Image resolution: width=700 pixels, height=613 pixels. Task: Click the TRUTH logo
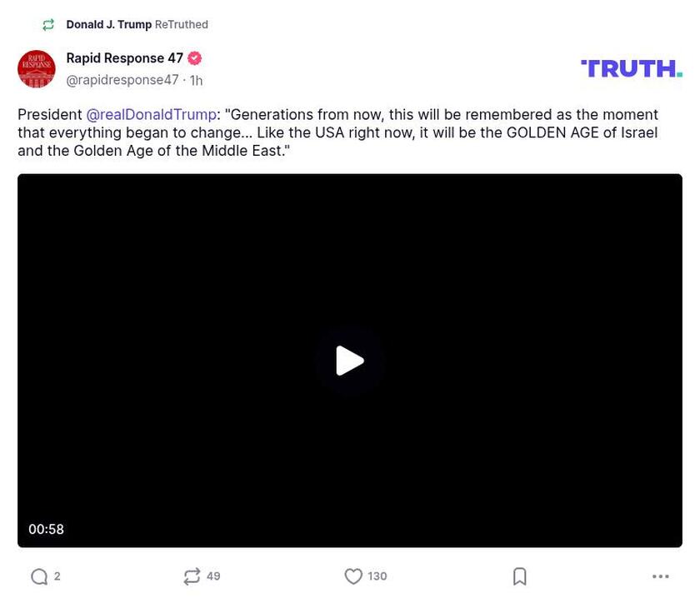tap(631, 67)
